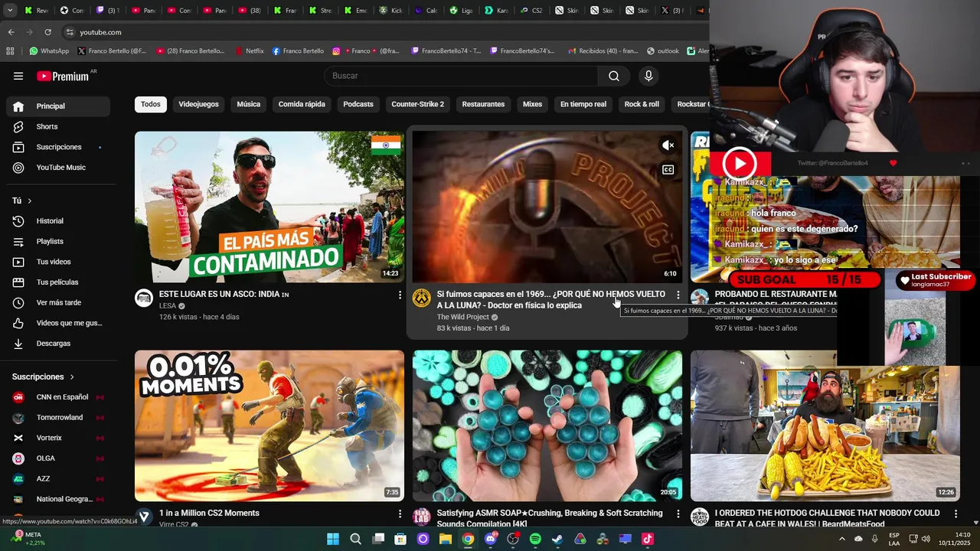The width and height of the screenshot is (980, 551).
Task: Toggle subtitles on Wild Project preview
Action: coord(668,170)
